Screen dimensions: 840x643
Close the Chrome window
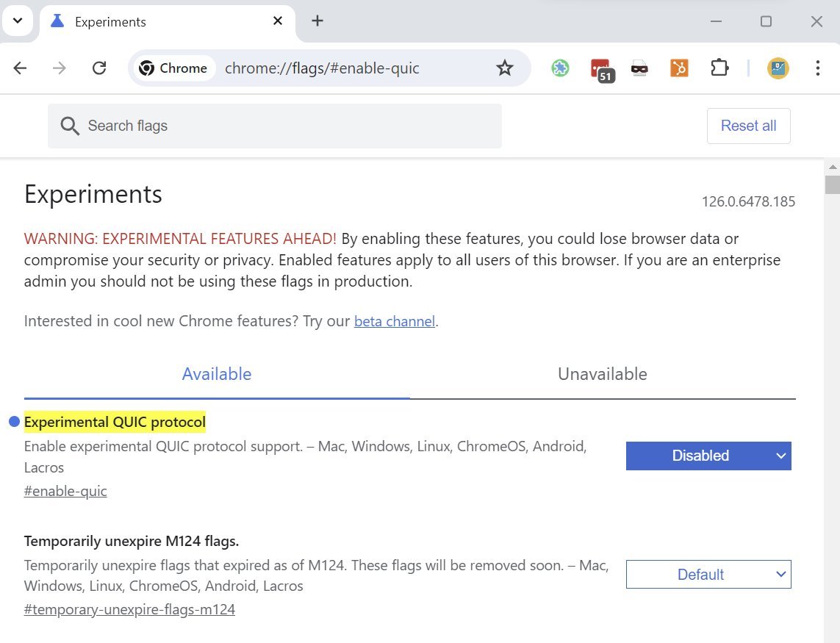coord(816,21)
